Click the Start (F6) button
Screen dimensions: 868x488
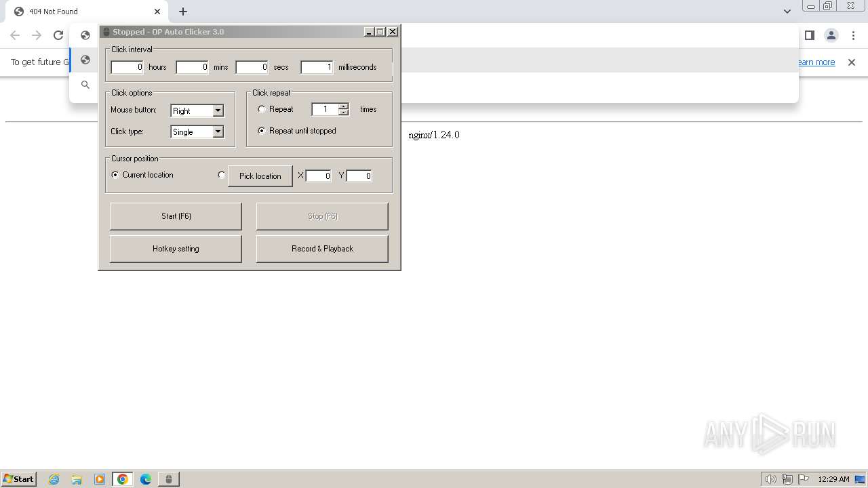176,216
